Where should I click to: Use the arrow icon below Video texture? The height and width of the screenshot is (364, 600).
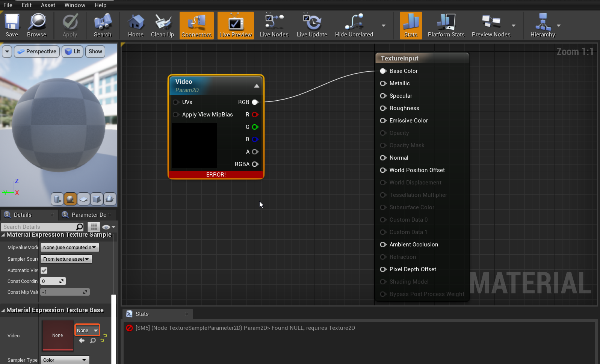[x=82, y=341]
